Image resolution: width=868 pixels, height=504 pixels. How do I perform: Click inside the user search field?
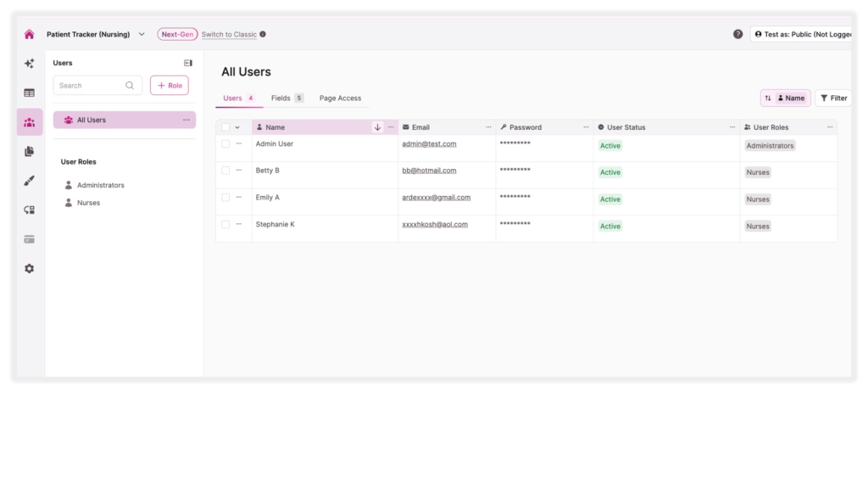pyautogui.click(x=93, y=85)
